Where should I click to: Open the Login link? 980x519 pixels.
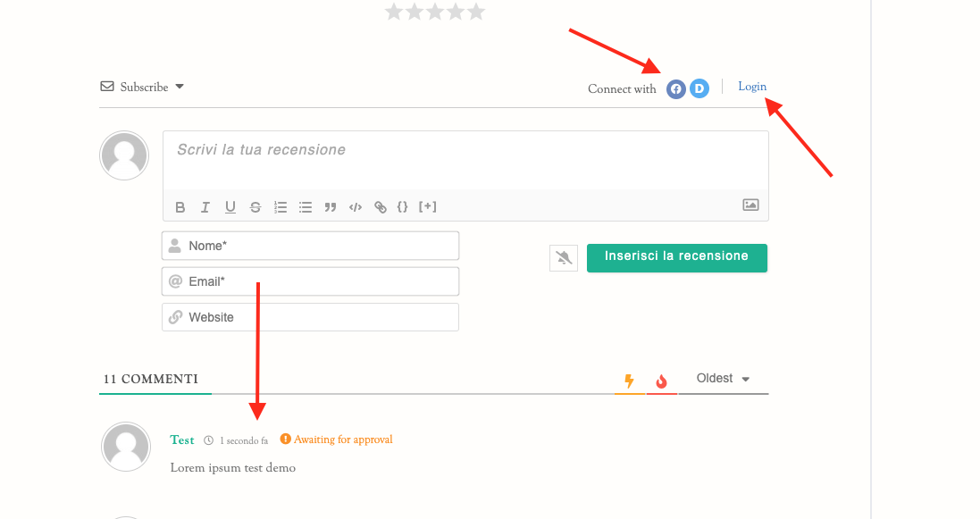752,87
